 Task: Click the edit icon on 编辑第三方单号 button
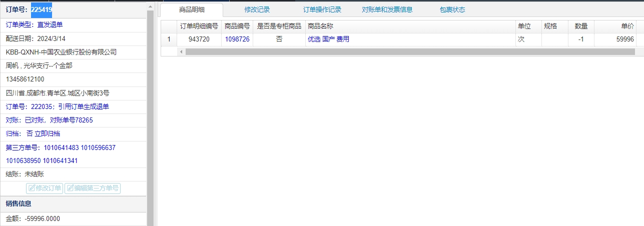click(x=70, y=188)
